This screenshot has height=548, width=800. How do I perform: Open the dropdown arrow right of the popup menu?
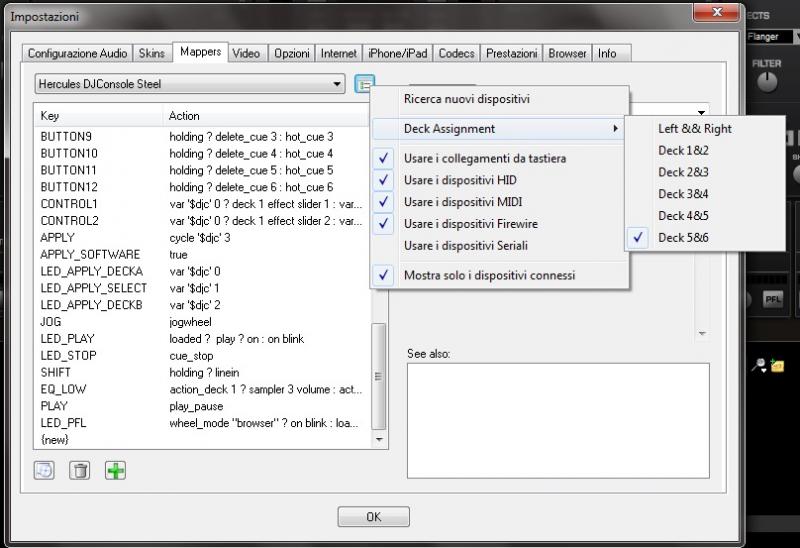pos(702,112)
